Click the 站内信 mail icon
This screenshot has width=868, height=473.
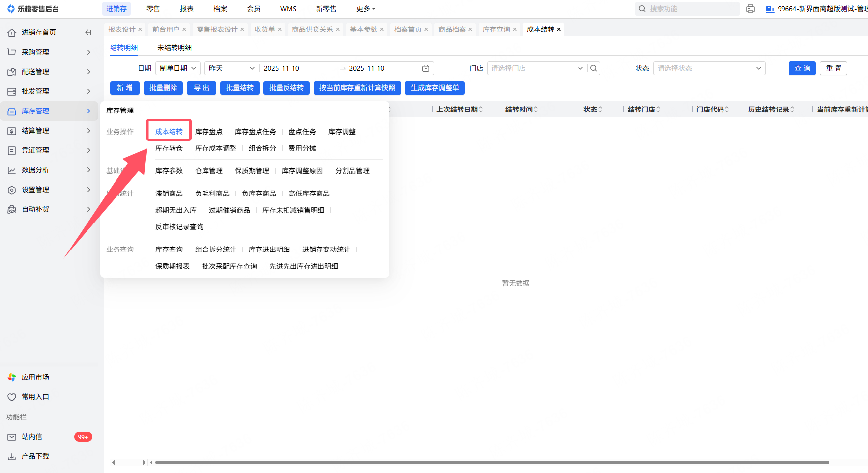12,437
